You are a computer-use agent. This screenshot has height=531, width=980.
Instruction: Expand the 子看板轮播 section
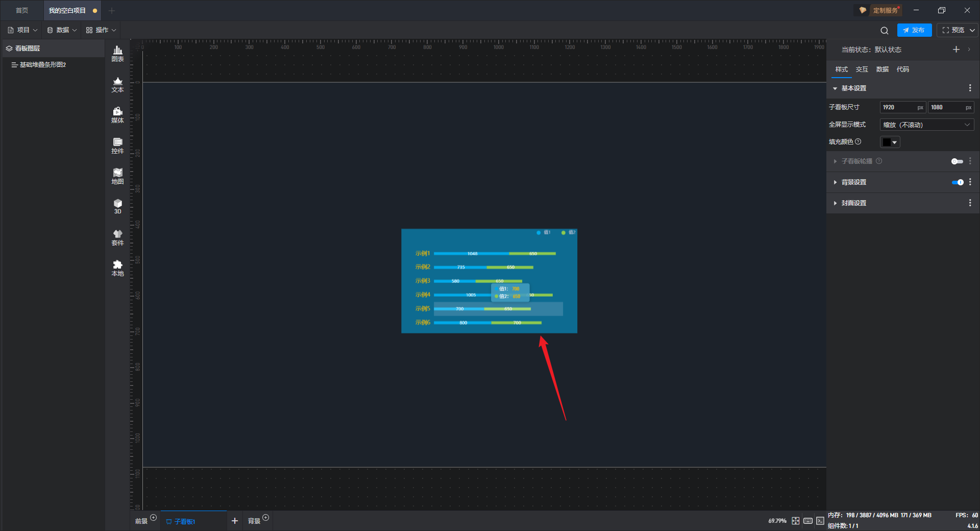point(835,161)
